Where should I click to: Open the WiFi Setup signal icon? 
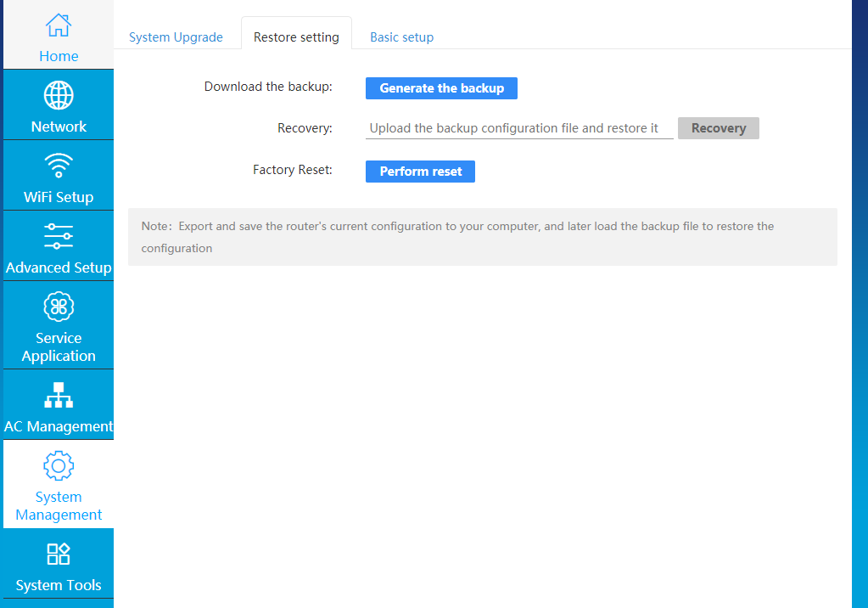pos(59,166)
